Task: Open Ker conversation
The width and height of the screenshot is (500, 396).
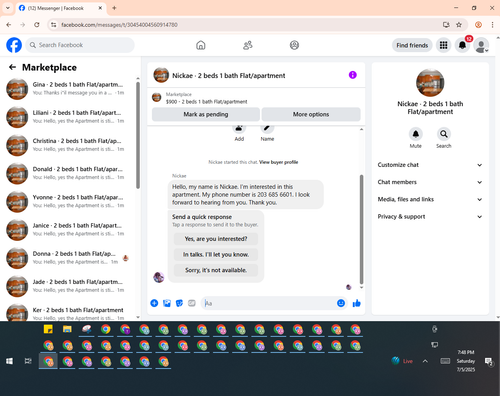Action: [x=68, y=313]
